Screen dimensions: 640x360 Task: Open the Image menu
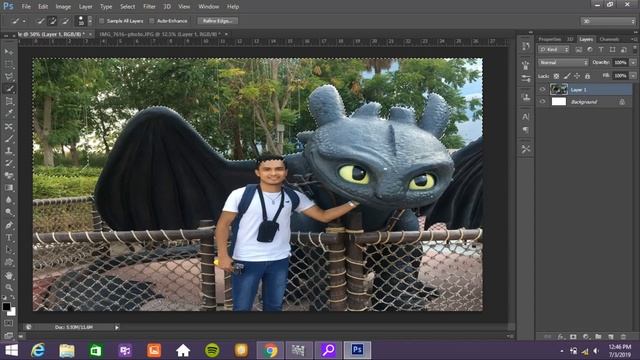[63, 7]
